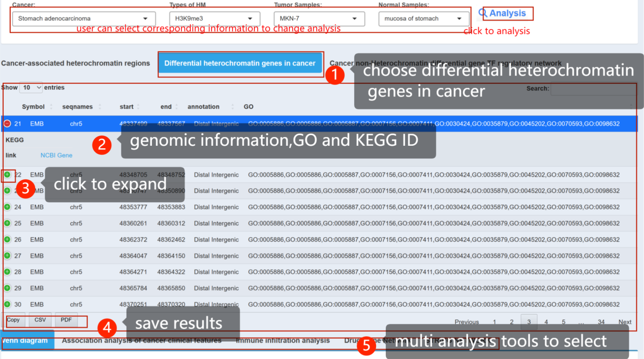Collapse row 21 with red minus icon
Image resolution: width=644 pixels, height=359 pixels.
click(7, 123)
